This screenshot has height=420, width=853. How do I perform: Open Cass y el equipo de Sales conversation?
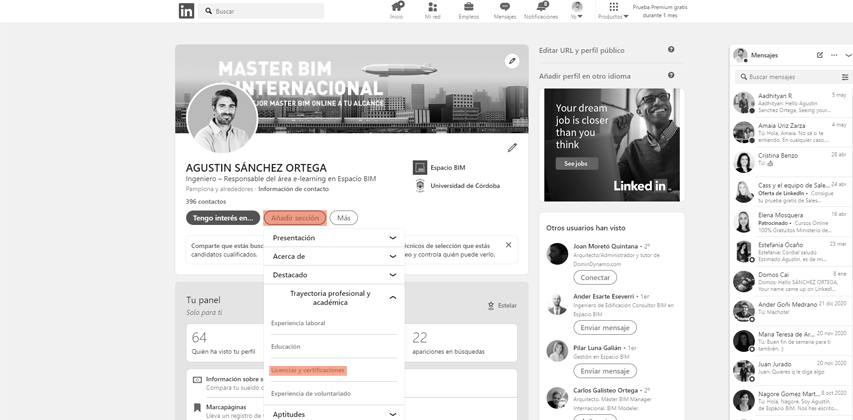click(790, 192)
